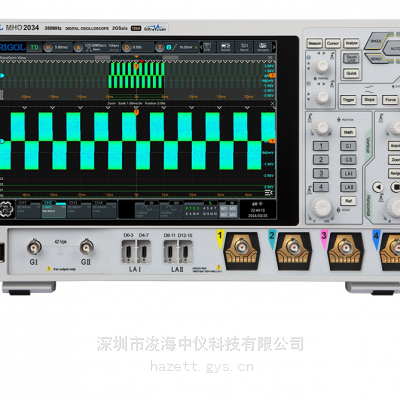400x400 pixels.
Task: Tap the GI sine generator label
Action: click(x=147, y=210)
